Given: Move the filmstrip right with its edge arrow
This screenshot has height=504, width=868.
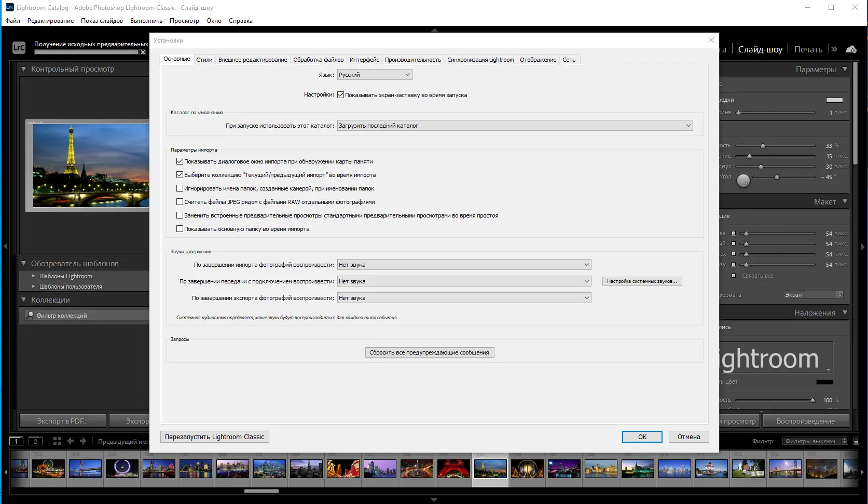Looking at the screenshot, I should [863, 472].
